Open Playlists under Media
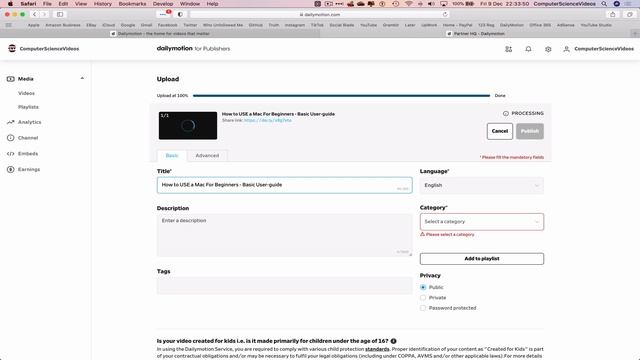 [28, 107]
